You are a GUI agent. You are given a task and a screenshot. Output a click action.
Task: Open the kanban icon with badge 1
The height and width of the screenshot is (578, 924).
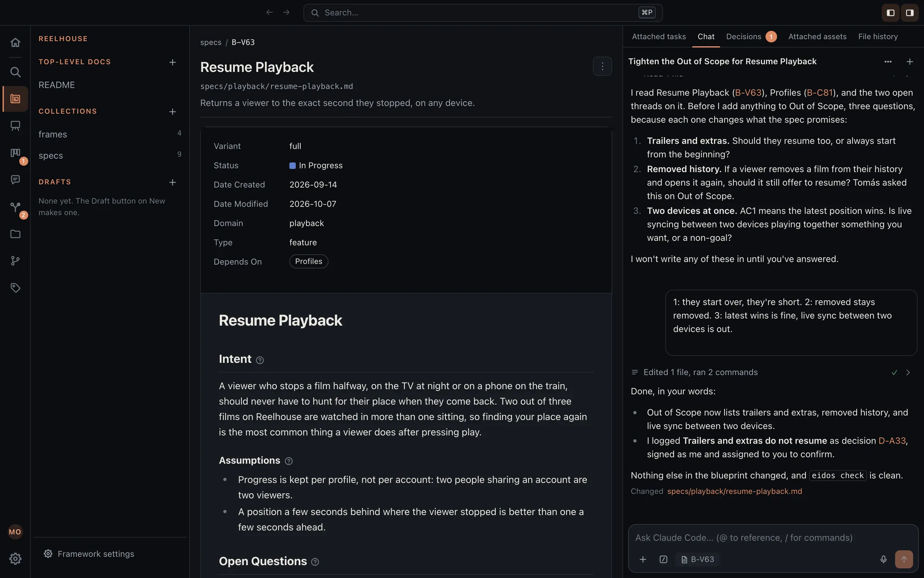click(15, 153)
